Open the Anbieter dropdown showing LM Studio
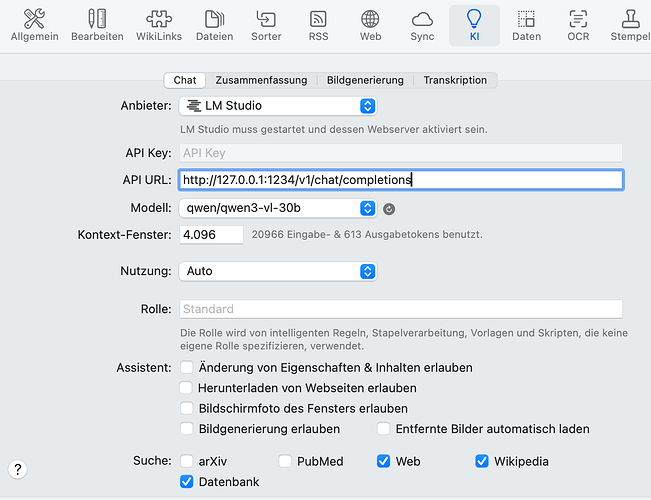 [x=277, y=105]
